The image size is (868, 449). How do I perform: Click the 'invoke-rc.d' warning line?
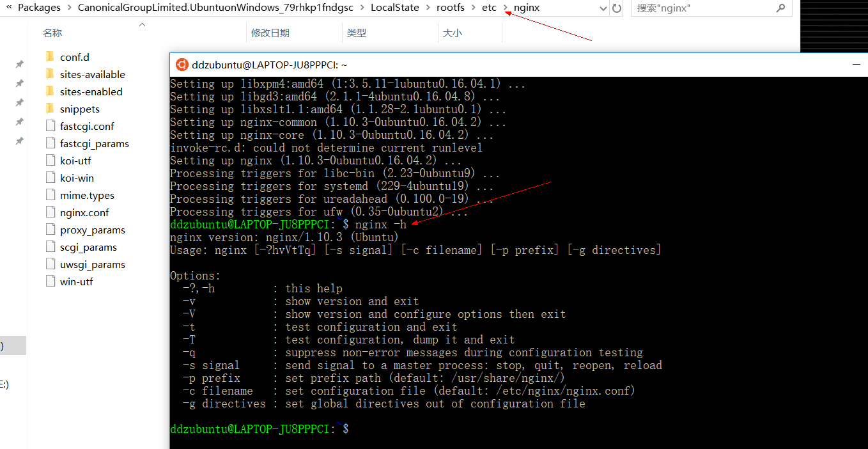coord(326,148)
